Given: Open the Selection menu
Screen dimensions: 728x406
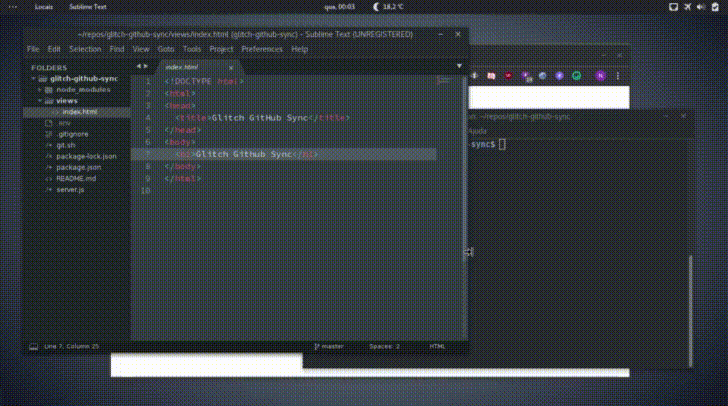Looking at the screenshot, I should pos(85,49).
